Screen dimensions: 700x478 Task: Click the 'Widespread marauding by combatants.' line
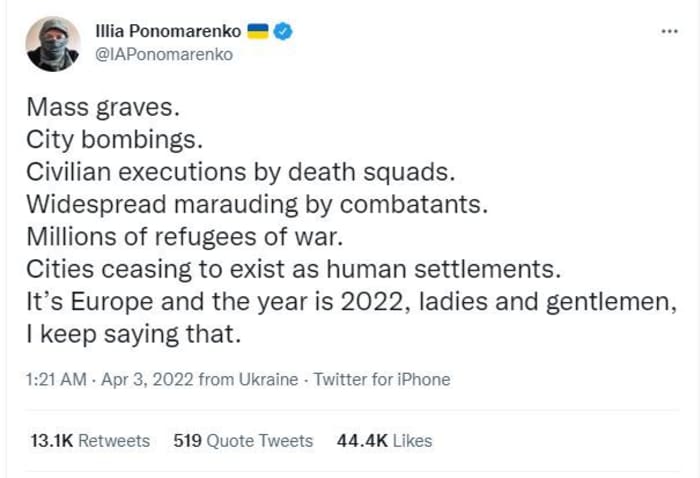point(257,204)
